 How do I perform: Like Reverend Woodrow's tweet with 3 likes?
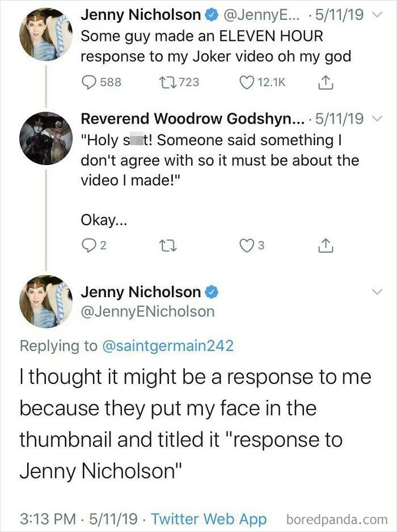click(247, 246)
